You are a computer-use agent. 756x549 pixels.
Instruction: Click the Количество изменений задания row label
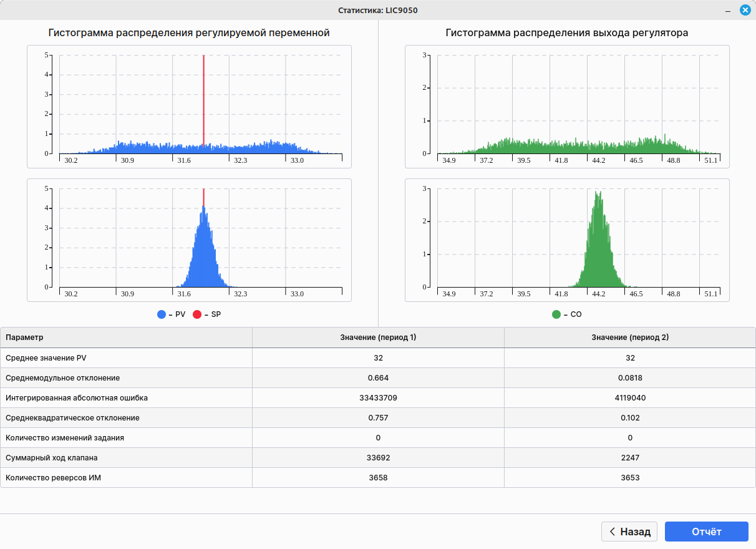coord(65,438)
